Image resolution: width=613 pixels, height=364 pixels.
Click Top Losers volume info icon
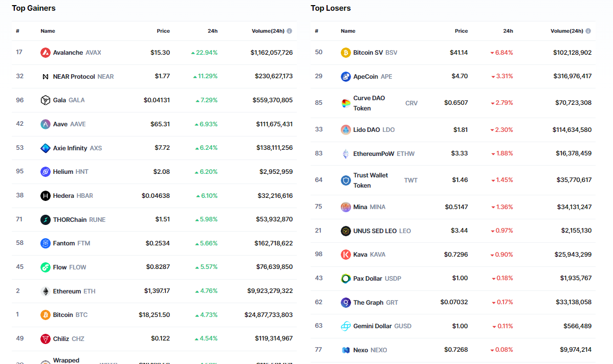point(588,31)
